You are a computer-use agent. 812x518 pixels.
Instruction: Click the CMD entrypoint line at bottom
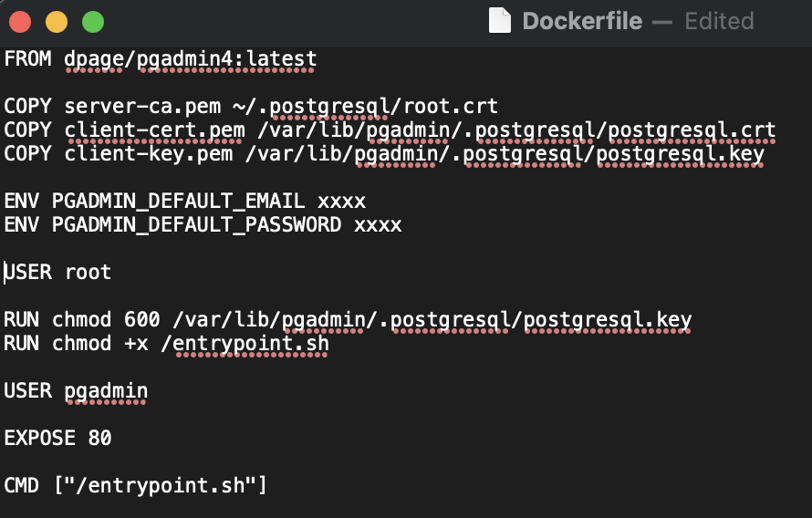pos(135,486)
